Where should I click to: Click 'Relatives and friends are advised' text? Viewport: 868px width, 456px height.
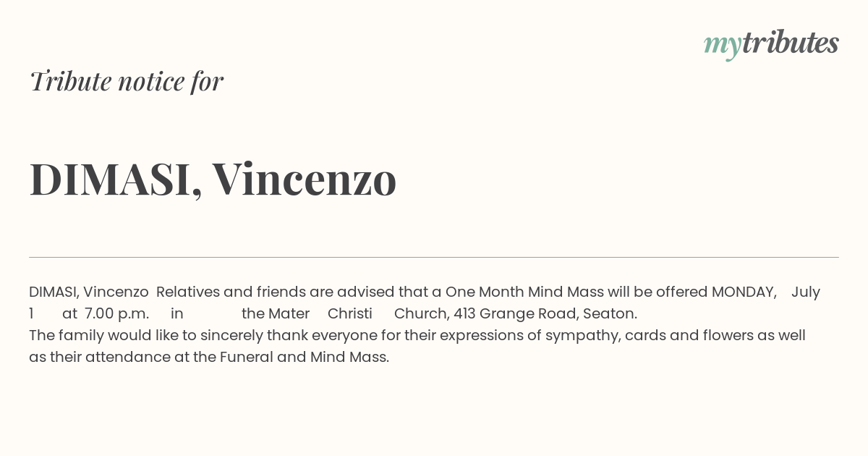pyautogui.click(x=276, y=292)
